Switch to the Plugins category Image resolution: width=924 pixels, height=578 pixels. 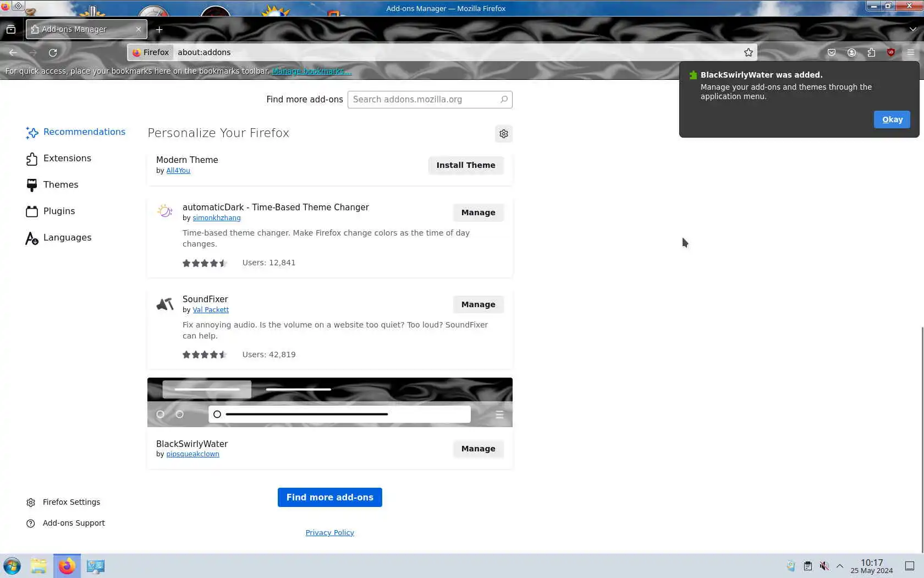tap(51, 211)
